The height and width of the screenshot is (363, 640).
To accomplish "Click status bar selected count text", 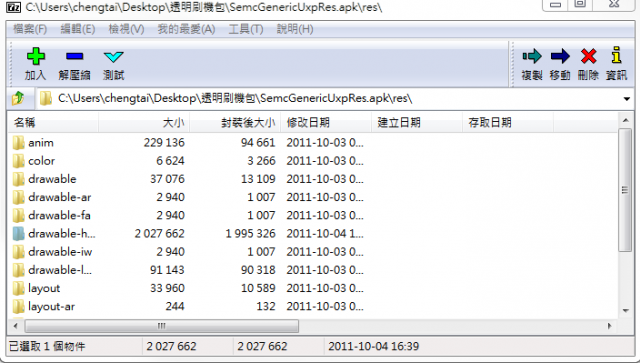I will (x=47, y=346).
